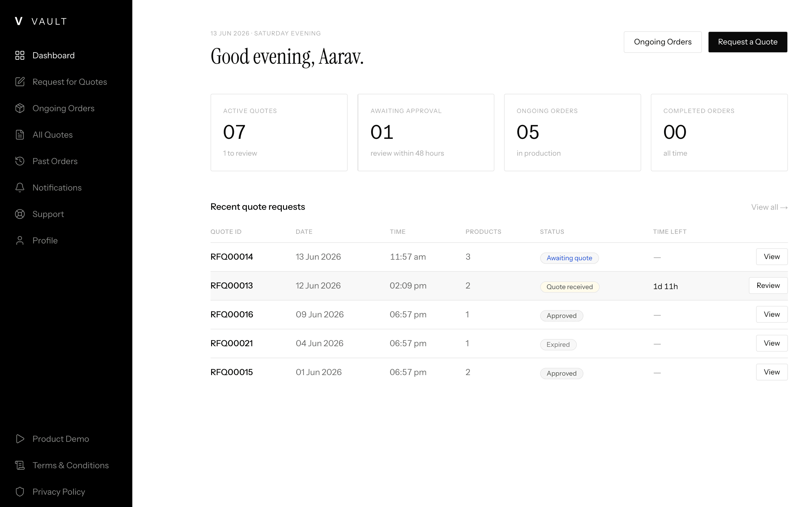Click the 09 Jun 2026 date cell
The width and height of the screenshot is (812, 507).
(x=319, y=315)
